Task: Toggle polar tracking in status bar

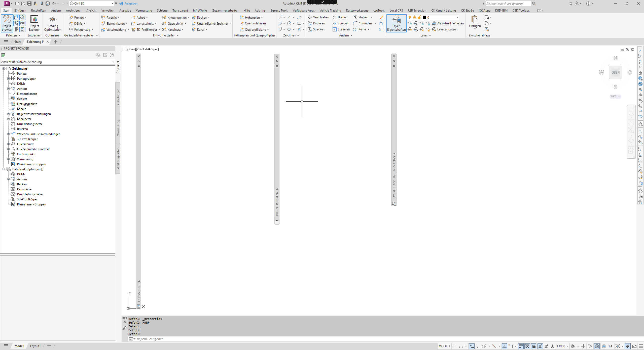Action: click(484, 346)
